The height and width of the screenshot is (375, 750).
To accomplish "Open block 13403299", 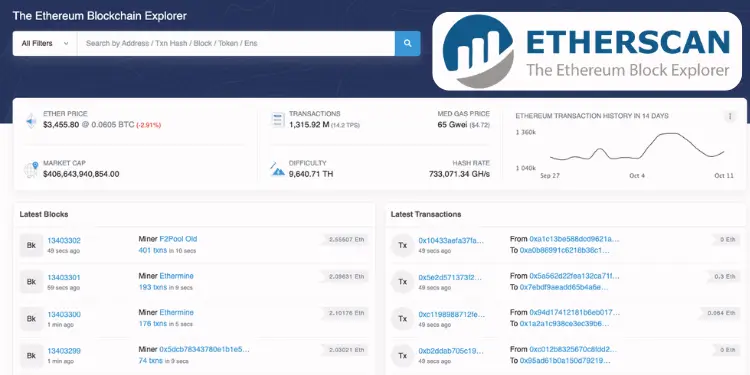I will tap(64, 351).
